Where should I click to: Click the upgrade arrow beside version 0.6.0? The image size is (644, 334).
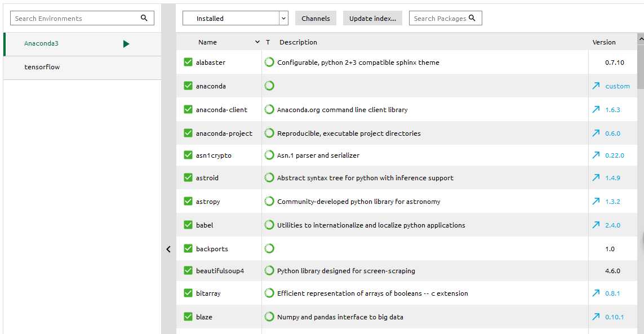point(596,133)
